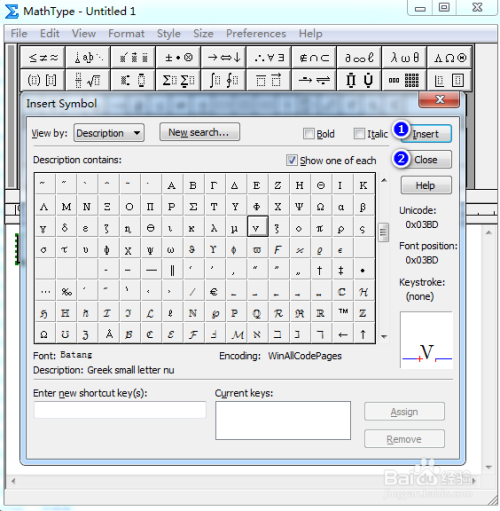Open the lowercase Greek palette (λωθ)
500x511 pixels.
[404, 58]
